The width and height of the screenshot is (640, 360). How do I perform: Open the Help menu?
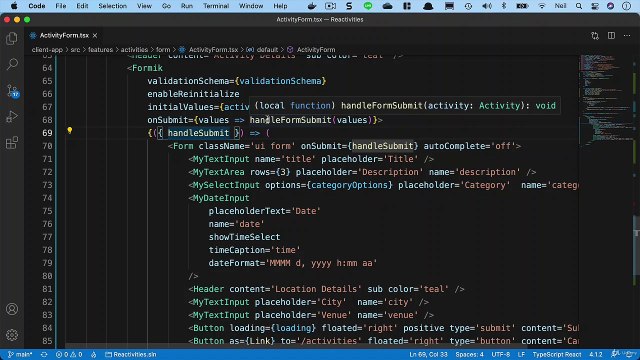pyautogui.click(x=280, y=6)
